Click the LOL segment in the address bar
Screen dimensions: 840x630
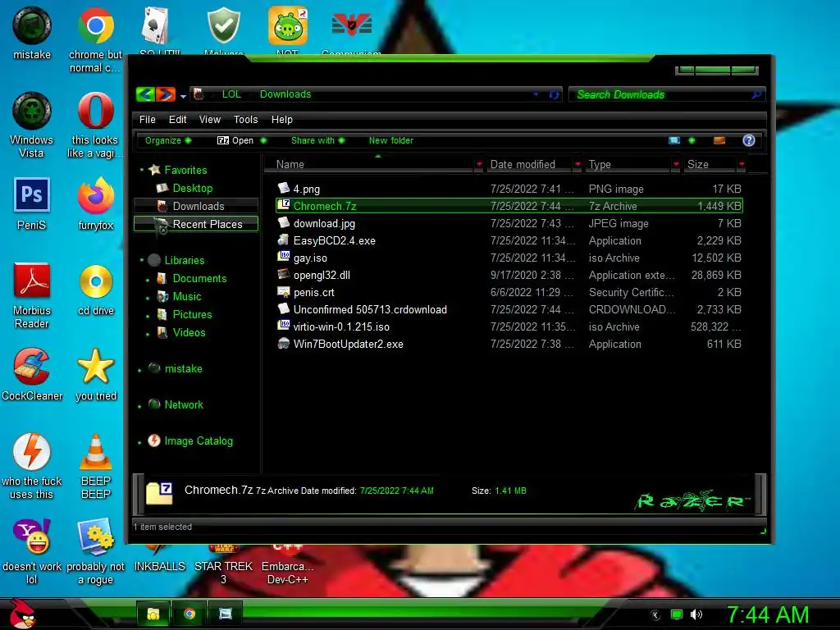[x=231, y=94]
